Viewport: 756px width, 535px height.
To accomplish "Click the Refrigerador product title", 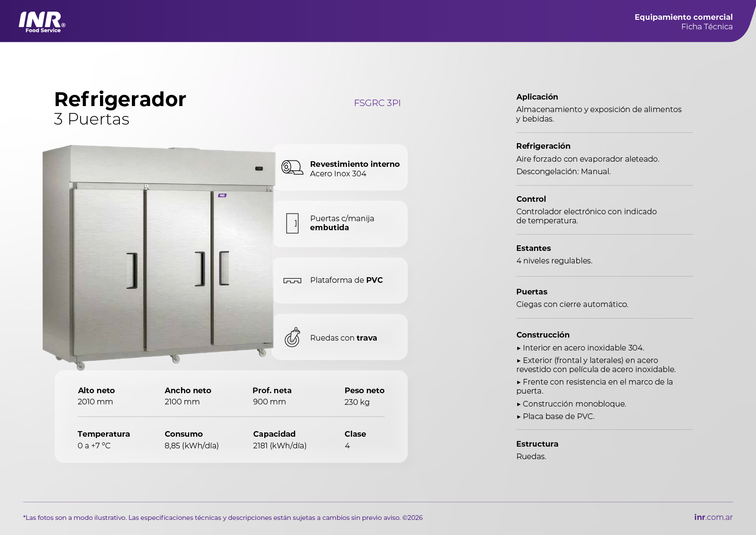I will (x=120, y=100).
